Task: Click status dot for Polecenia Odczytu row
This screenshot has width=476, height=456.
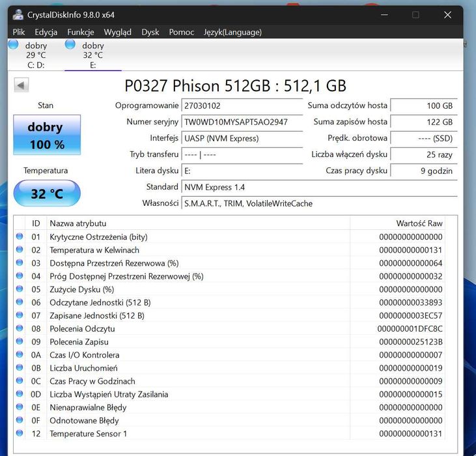Action: [20, 328]
